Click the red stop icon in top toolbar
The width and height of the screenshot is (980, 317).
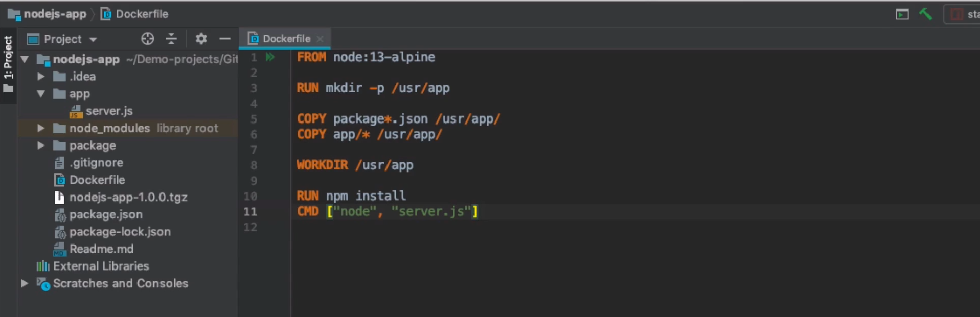[x=956, y=14]
